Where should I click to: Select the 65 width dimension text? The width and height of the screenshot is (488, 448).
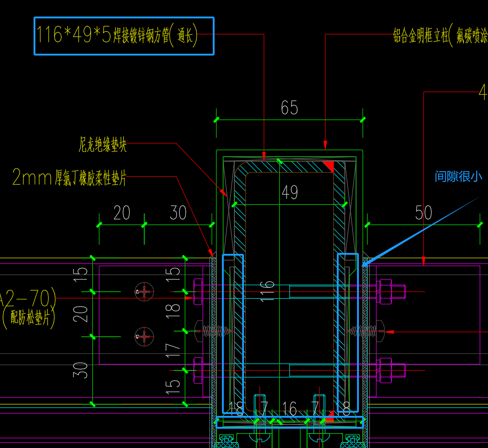(x=289, y=108)
